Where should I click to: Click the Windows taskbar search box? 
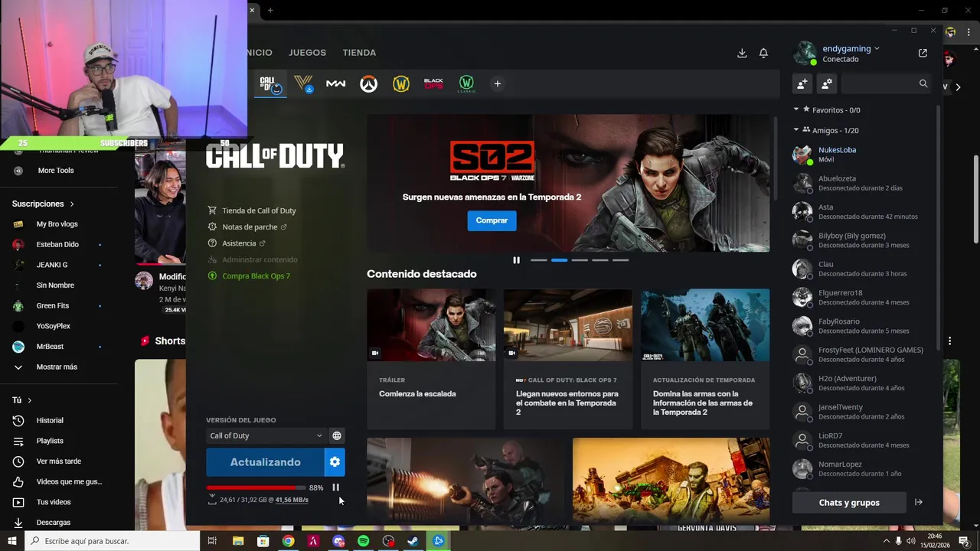click(113, 541)
